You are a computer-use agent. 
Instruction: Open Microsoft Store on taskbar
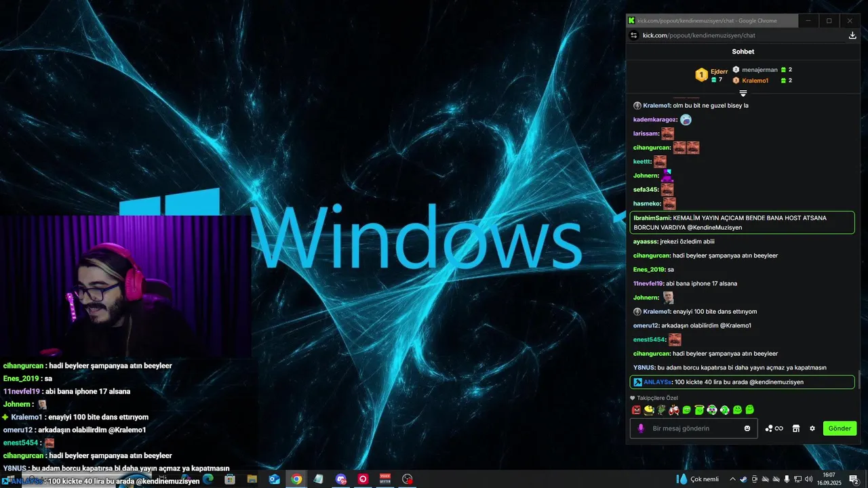point(230,479)
